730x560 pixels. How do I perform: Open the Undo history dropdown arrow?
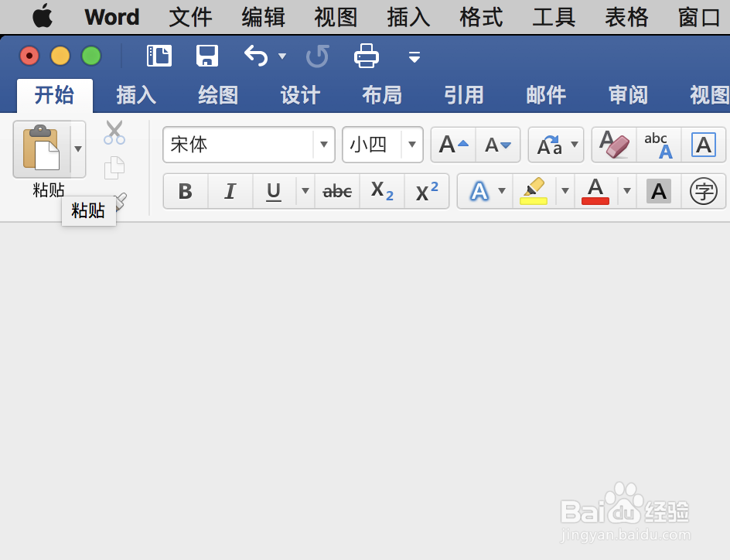pyautogui.click(x=282, y=56)
